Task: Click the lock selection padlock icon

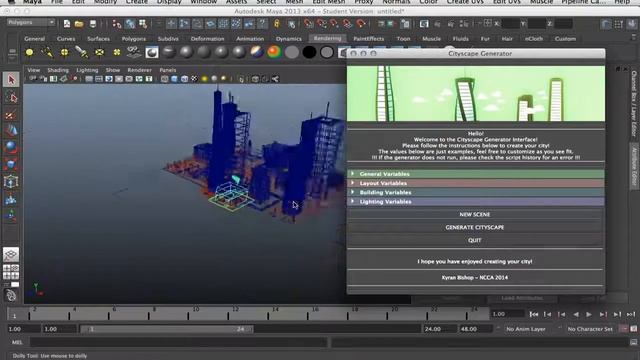Action: (x=277, y=24)
